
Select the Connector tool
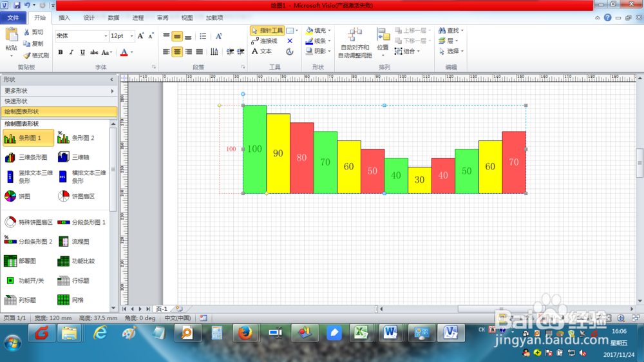coord(265,41)
